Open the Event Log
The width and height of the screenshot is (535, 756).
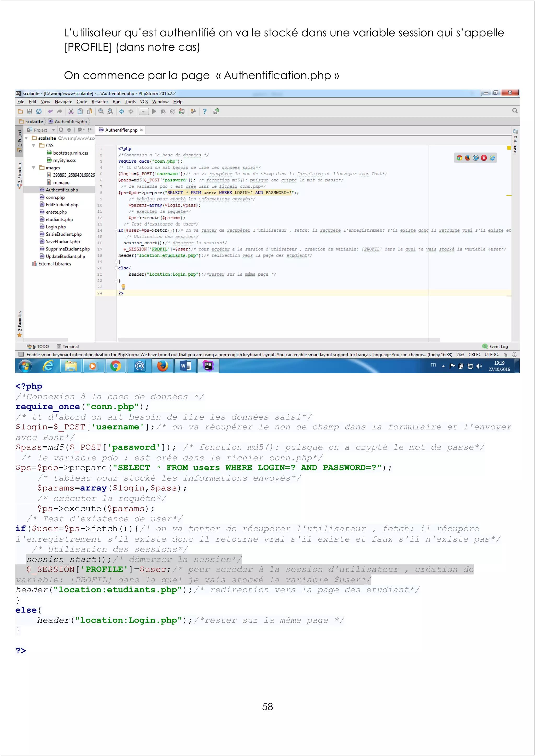point(495,346)
